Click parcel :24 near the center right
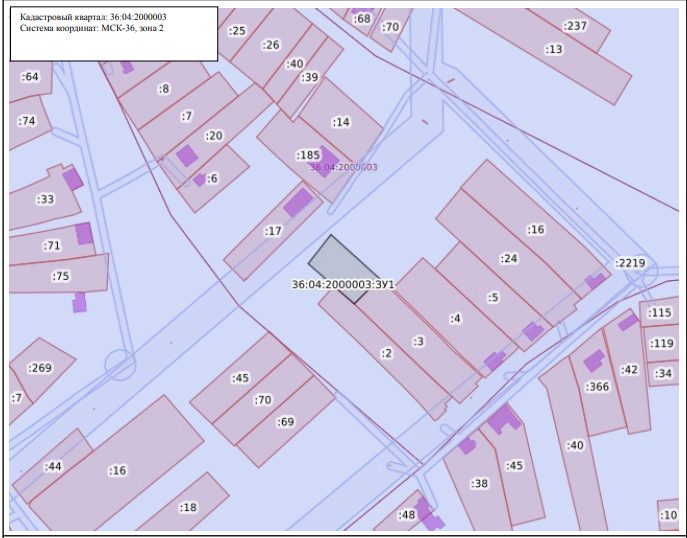The height and width of the screenshot is (538, 687). click(508, 258)
